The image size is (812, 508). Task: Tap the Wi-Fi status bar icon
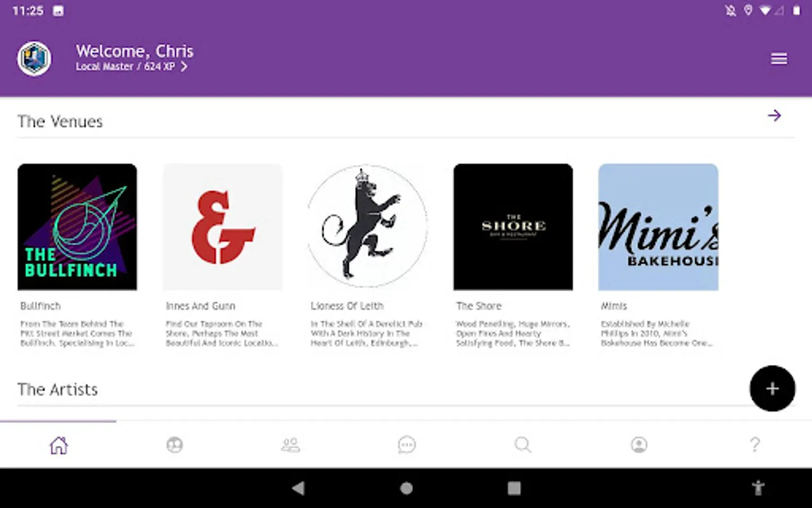pyautogui.click(x=765, y=10)
